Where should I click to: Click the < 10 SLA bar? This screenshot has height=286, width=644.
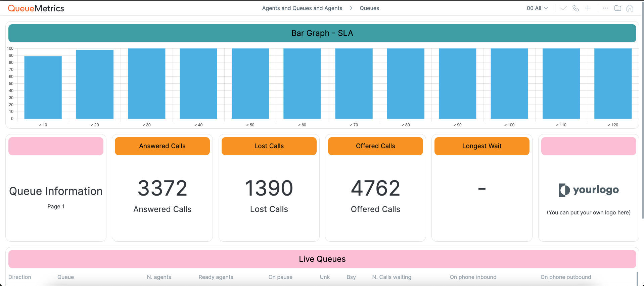43,87
